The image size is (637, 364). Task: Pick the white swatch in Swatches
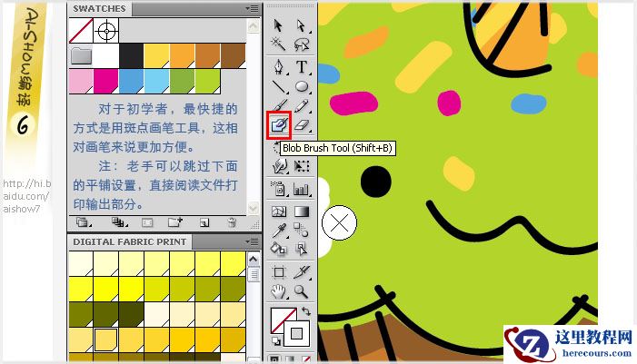[x=105, y=56]
